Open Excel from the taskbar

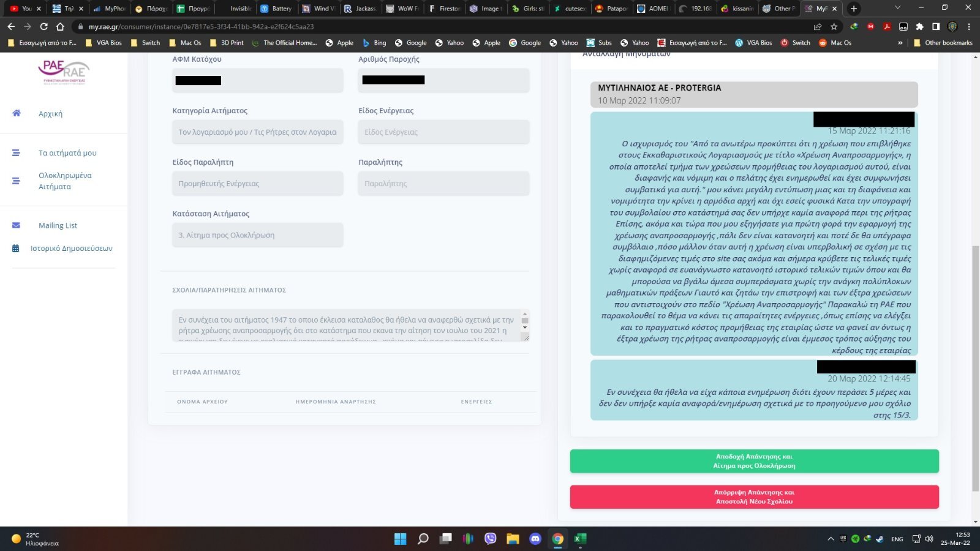point(580,539)
